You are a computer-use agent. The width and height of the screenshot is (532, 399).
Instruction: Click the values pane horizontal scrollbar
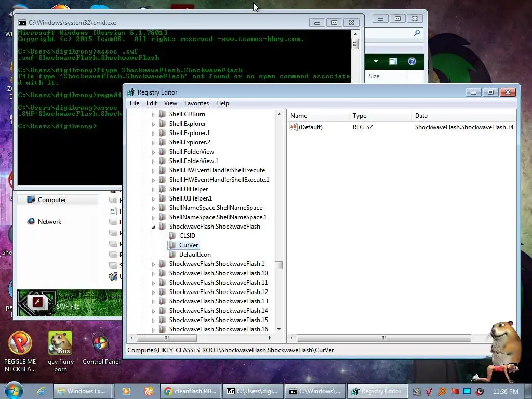[x=384, y=338]
